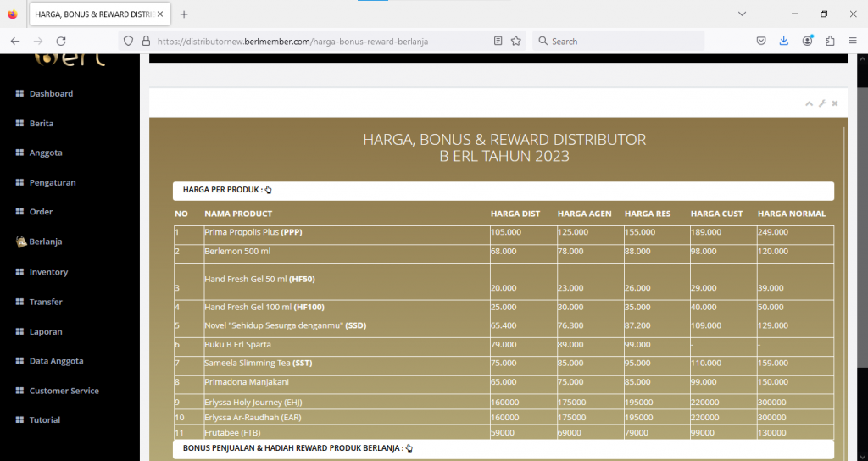Open the Firefox account icon
Image resolution: width=868 pixels, height=461 pixels.
click(x=808, y=41)
